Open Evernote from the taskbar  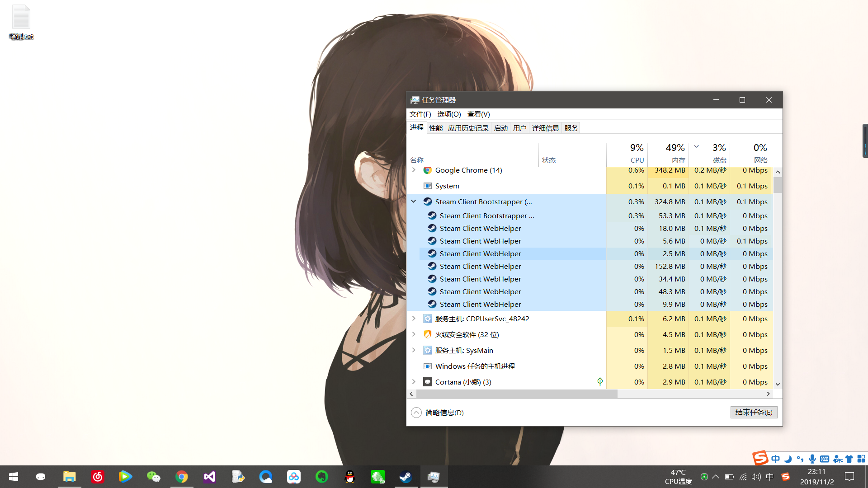pos(321,476)
